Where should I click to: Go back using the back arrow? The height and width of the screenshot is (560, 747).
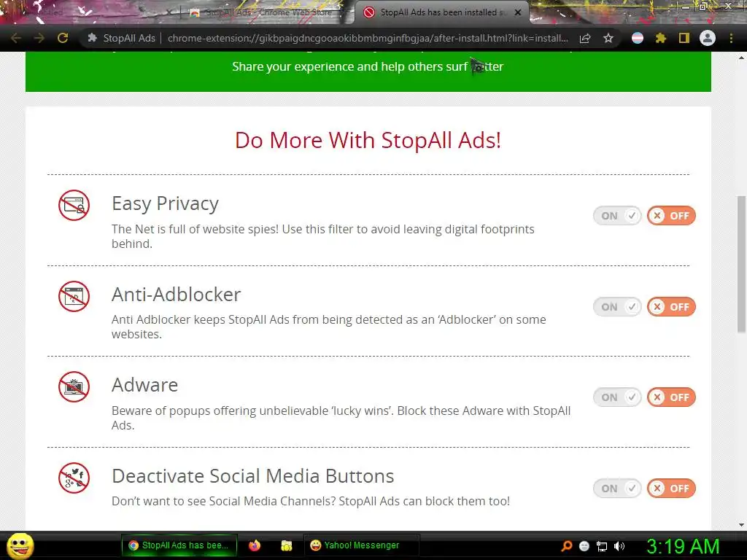tap(16, 38)
